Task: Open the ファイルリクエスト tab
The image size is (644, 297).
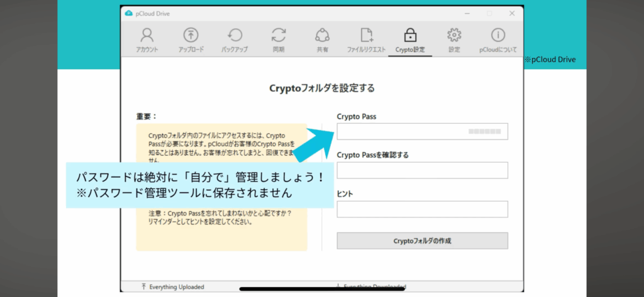Action: [x=367, y=40]
